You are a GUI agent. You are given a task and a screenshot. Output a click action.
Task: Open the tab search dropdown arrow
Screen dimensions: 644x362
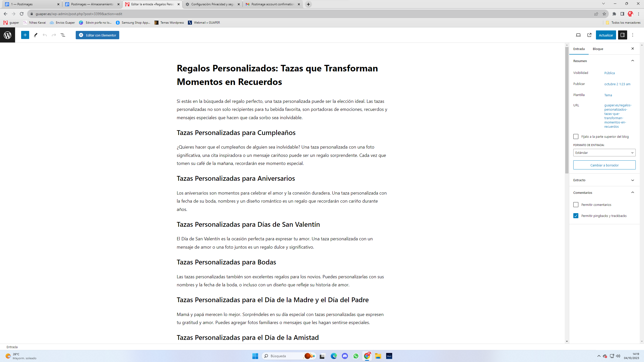click(x=603, y=4)
